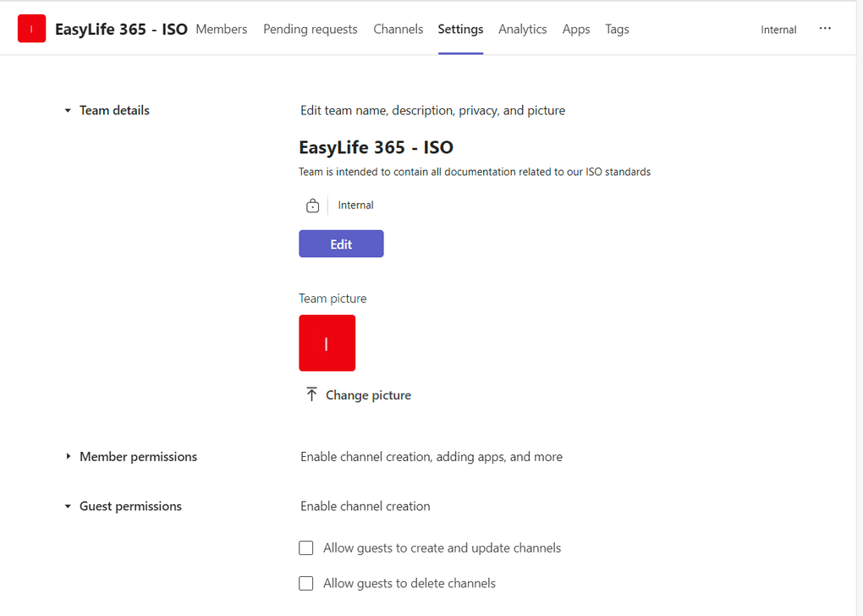Viewport: 863px width, 616px height.
Task: Check Allow guests to delete channels
Action: [x=306, y=583]
